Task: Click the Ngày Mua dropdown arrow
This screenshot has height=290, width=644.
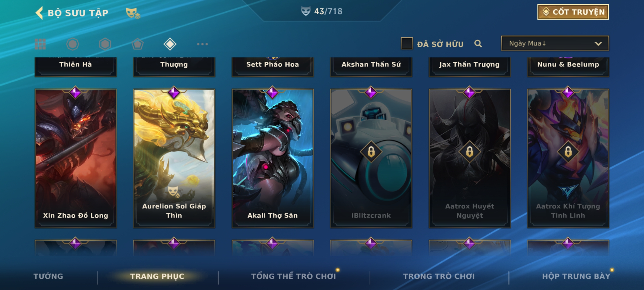Action: [598, 44]
